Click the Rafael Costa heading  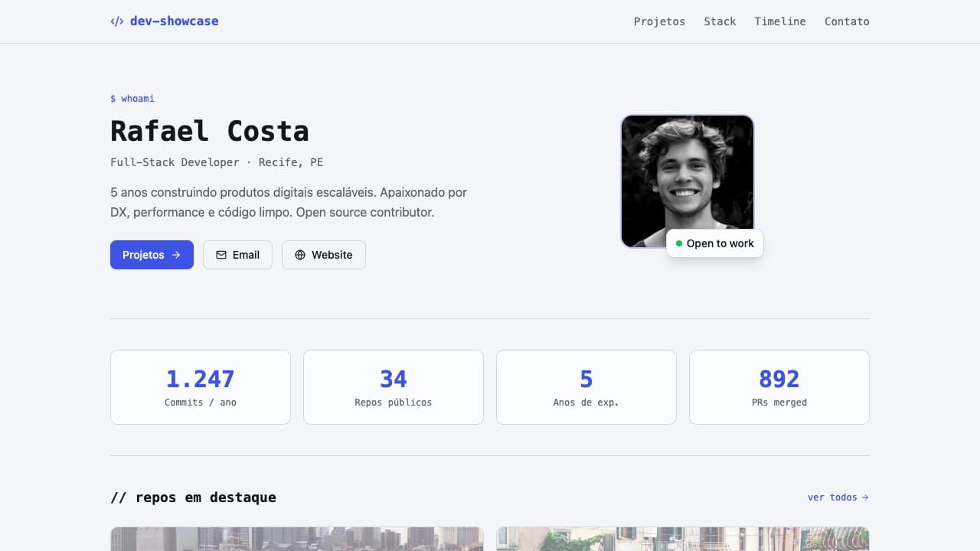point(210,131)
